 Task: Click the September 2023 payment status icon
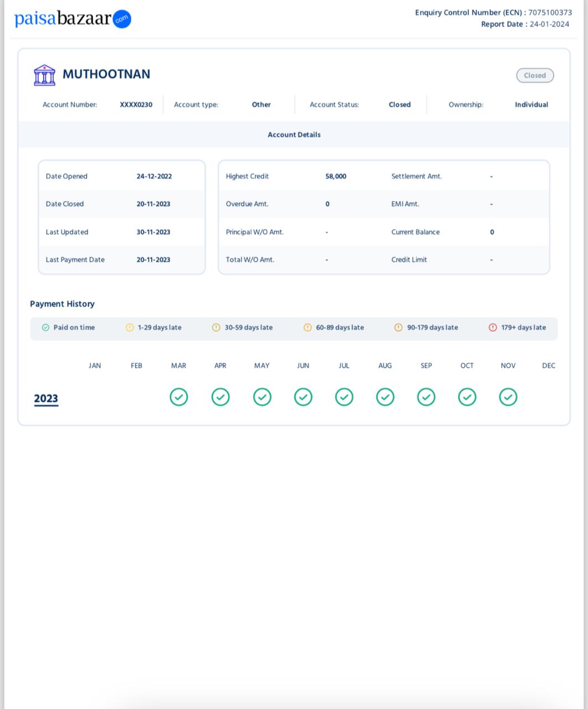(426, 397)
